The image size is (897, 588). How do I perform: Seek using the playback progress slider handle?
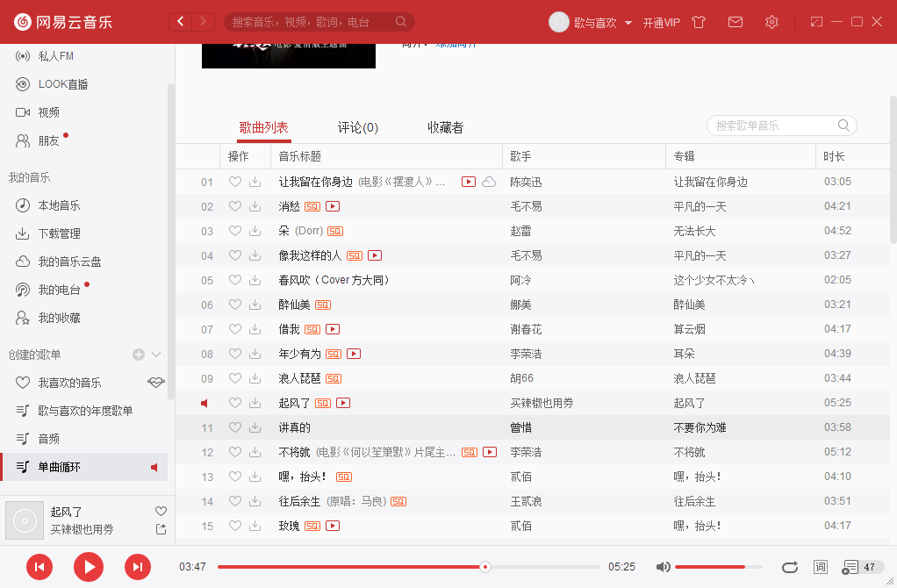point(485,567)
